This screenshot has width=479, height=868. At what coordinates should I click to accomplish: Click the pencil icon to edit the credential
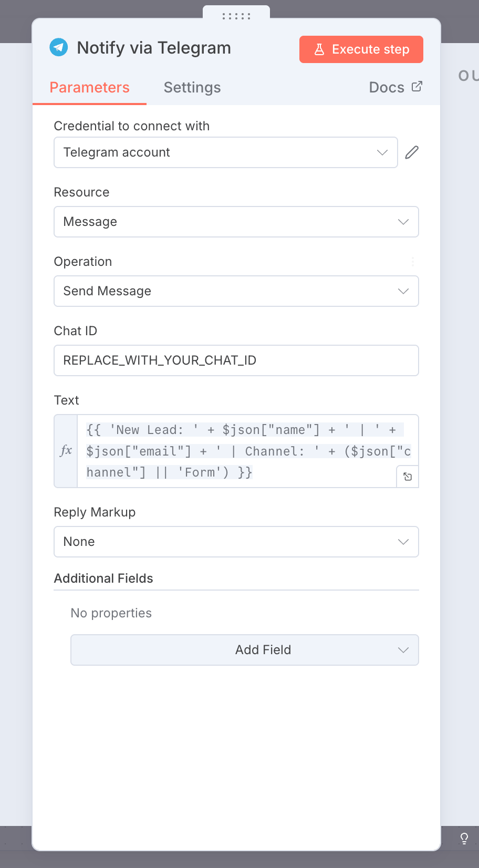pos(412,152)
